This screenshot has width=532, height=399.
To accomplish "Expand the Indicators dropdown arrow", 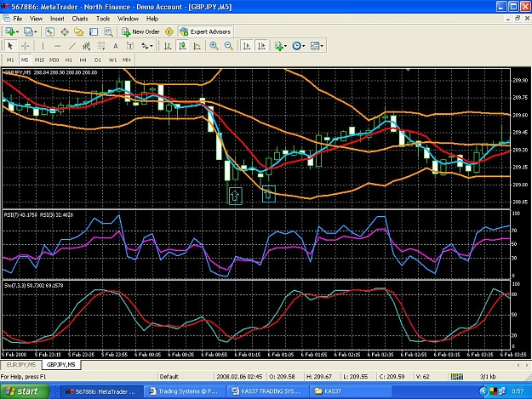I will (x=286, y=46).
